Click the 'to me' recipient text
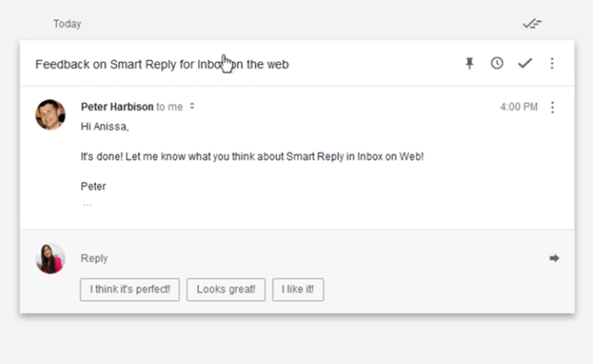 [169, 107]
